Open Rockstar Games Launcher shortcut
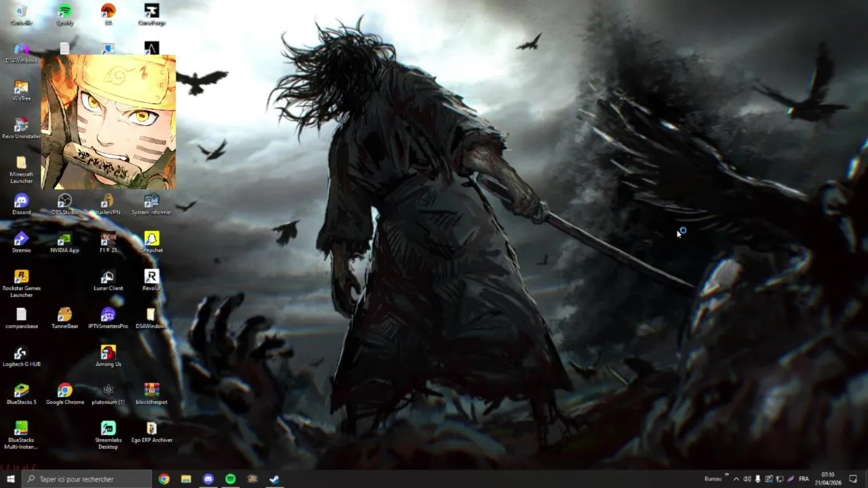868x488 pixels. 21,283
